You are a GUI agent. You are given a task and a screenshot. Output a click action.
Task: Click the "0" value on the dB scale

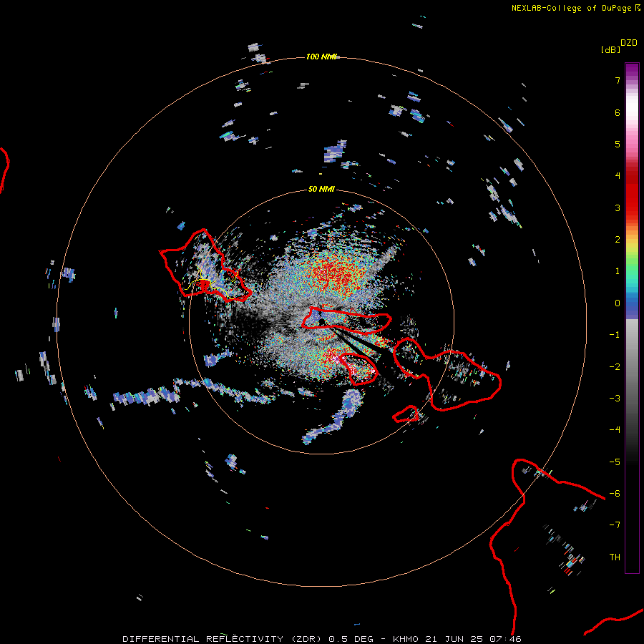pos(618,303)
